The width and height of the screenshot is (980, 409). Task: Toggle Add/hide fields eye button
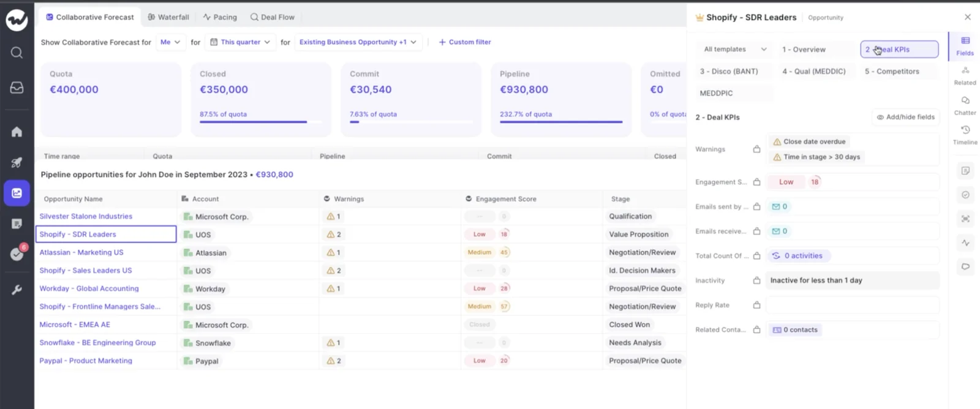[905, 117]
